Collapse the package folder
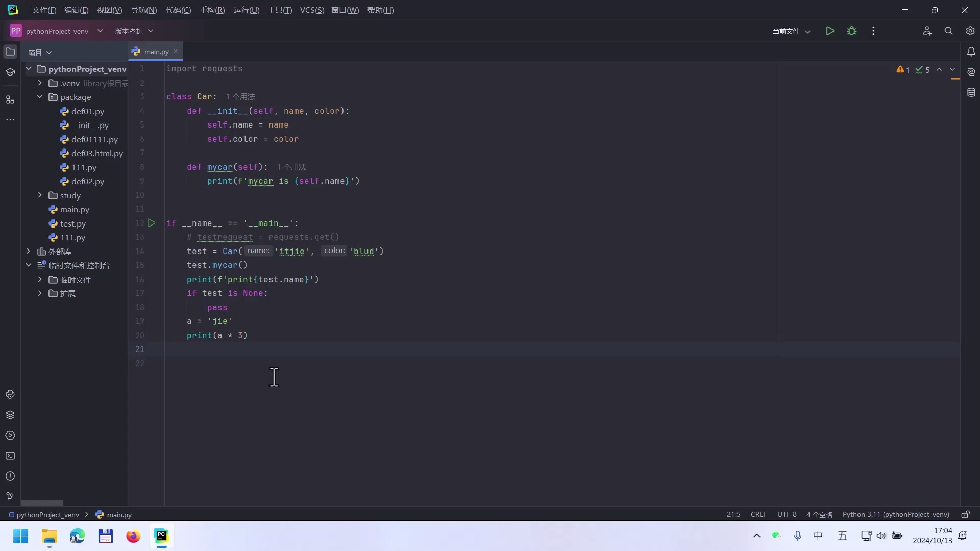This screenshot has width=980, height=551. 40,97
